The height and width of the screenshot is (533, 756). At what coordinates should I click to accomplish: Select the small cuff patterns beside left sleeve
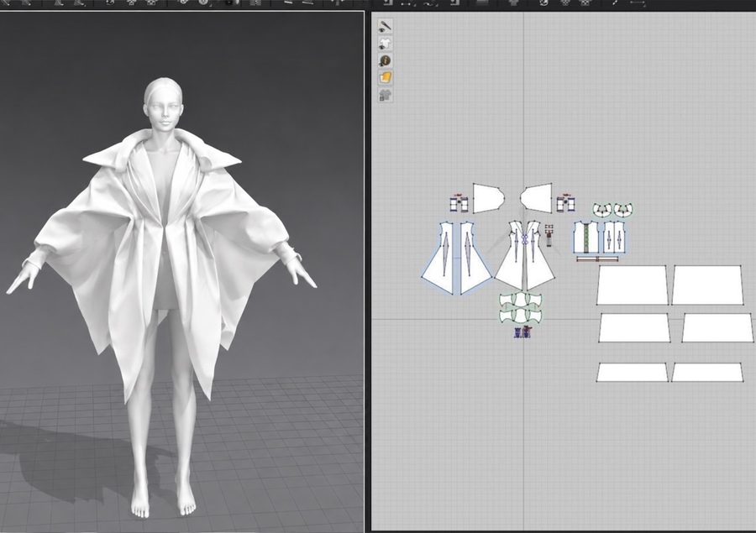459,203
